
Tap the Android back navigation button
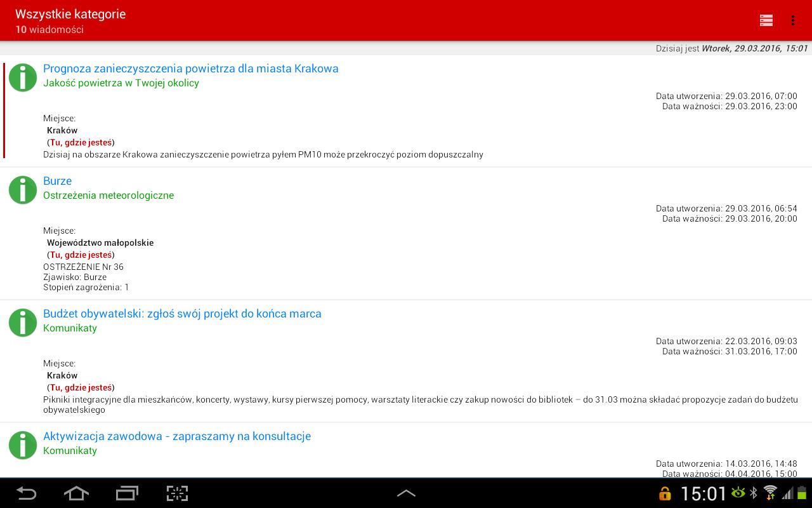(x=26, y=493)
